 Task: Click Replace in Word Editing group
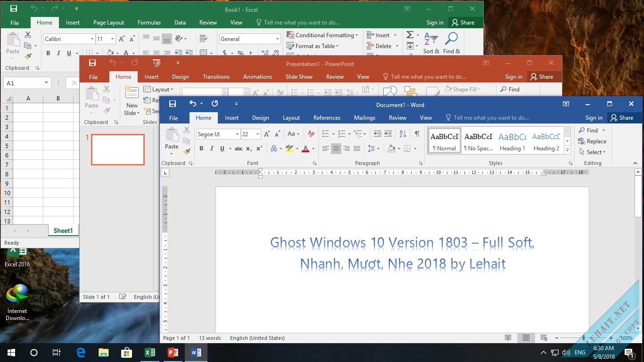[x=592, y=141]
